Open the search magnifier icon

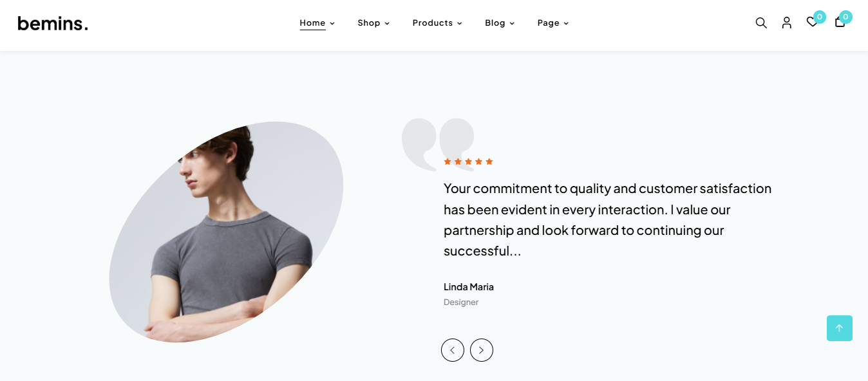tap(761, 23)
